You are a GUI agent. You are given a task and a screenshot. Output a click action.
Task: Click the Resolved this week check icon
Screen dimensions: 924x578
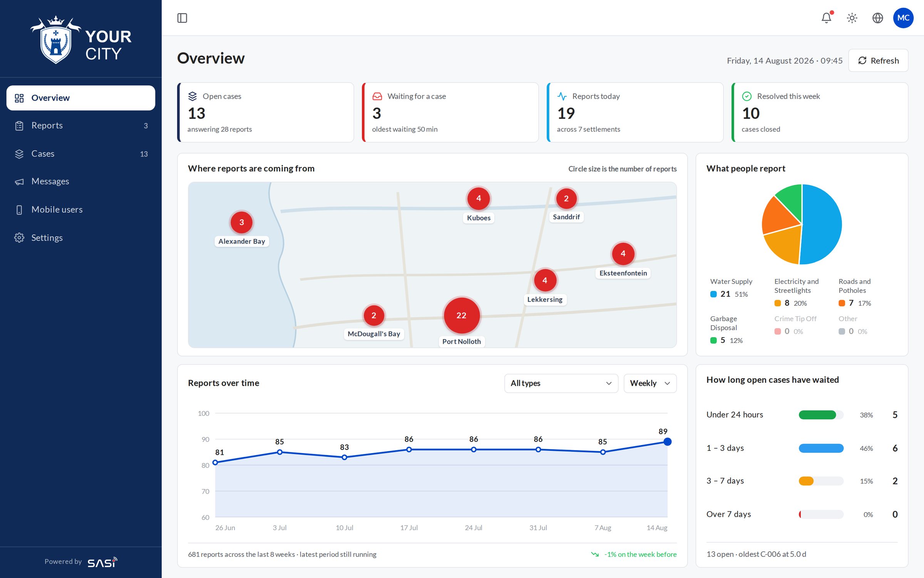click(x=747, y=96)
